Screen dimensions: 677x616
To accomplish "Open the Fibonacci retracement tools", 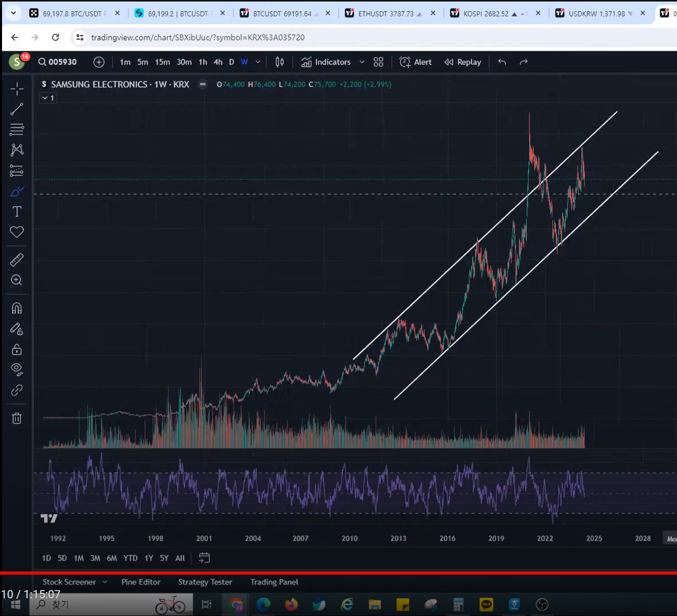I will (17, 129).
